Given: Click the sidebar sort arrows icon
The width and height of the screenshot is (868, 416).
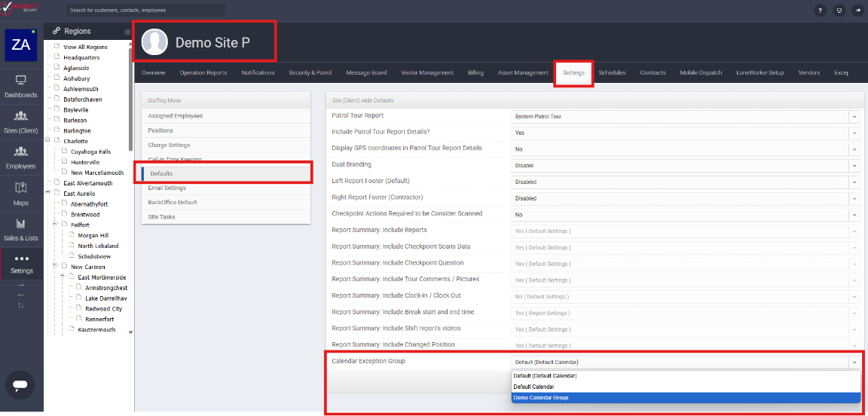Looking at the screenshot, I should pos(21,305).
